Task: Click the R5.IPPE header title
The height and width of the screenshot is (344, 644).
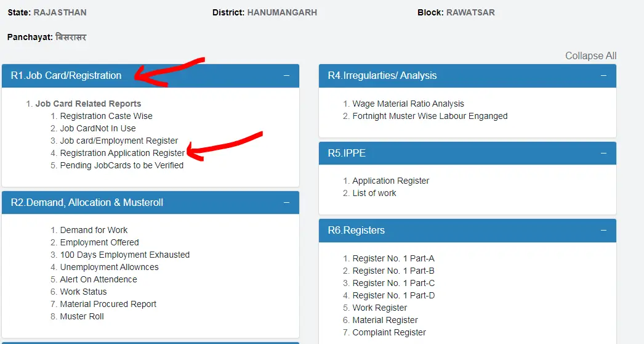Action: pos(347,153)
